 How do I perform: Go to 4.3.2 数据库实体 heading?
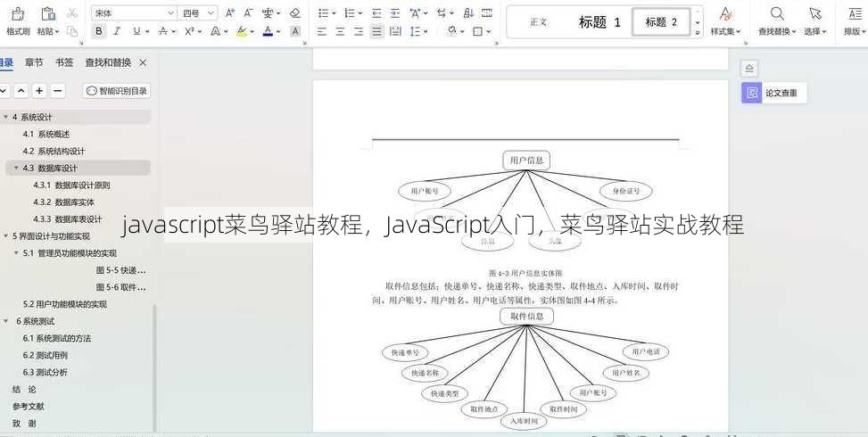point(63,202)
